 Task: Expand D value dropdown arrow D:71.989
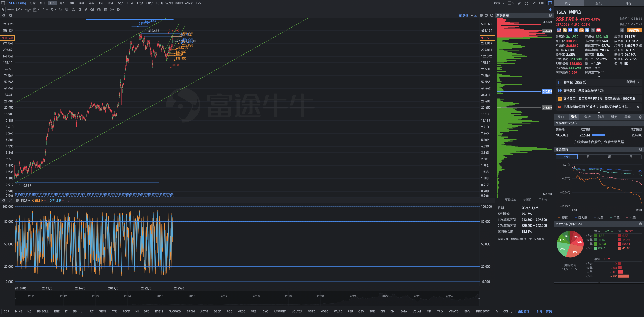63,201
